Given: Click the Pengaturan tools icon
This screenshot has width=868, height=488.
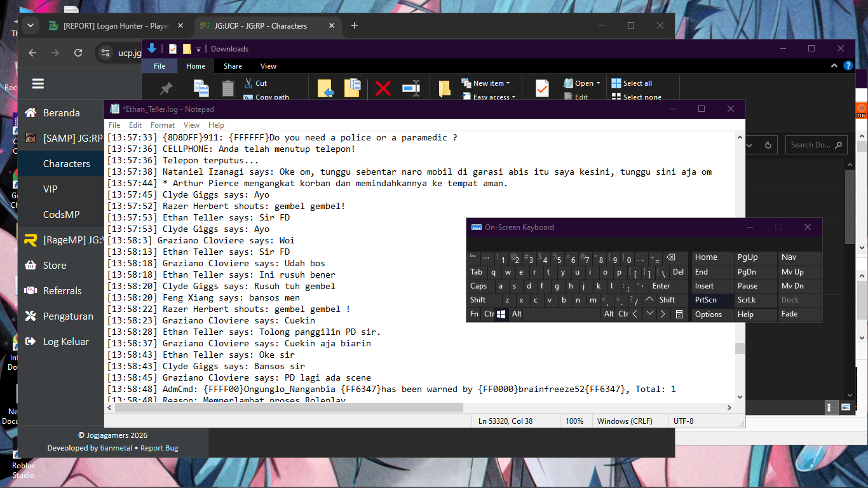Looking at the screenshot, I should 30,316.
